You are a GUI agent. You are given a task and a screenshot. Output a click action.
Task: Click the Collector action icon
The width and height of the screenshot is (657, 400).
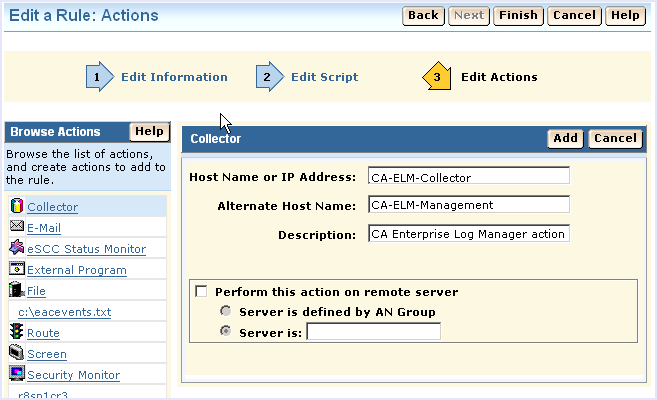(16, 207)
